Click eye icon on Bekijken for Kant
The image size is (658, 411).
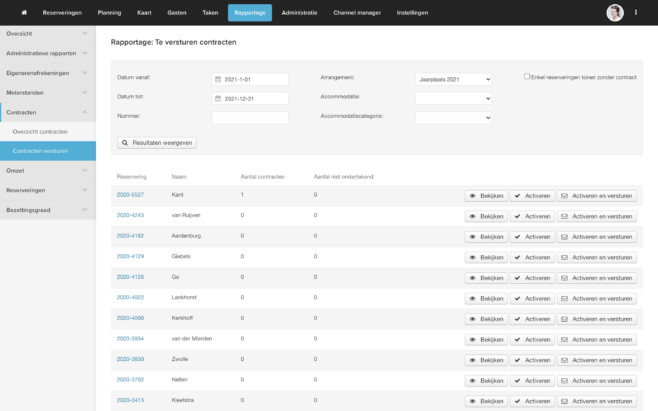tap(473, 195)
